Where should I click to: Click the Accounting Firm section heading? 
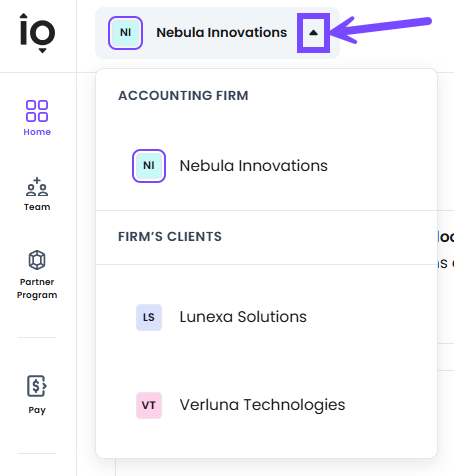pyautogui.click(x=183, y=96)
